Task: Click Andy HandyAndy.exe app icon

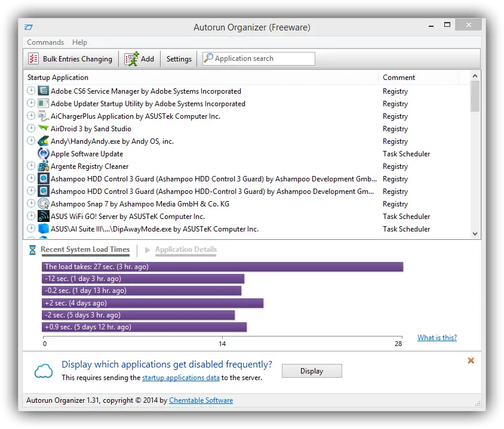Action: click(44, 141)
